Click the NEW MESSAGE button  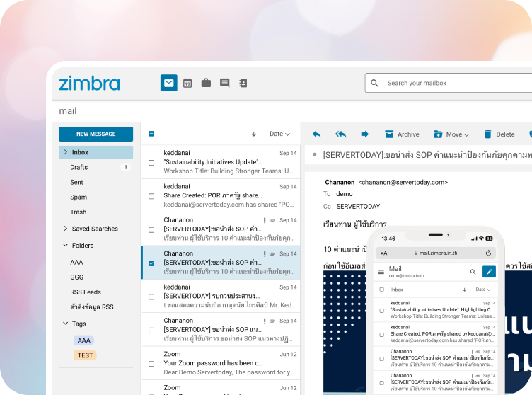[96, 134]
